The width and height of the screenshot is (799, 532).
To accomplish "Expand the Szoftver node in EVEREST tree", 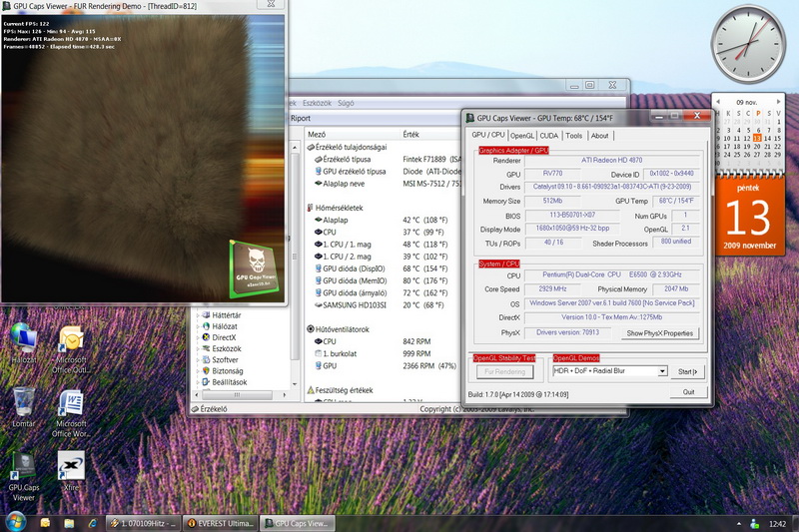I will tap(198, 360).
